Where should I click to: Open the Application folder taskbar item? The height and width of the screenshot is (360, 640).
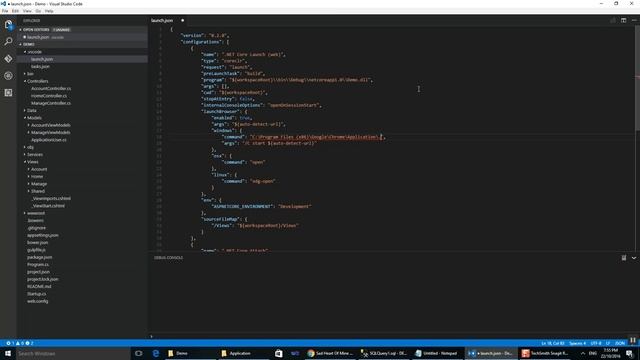[x=244, y=353]
